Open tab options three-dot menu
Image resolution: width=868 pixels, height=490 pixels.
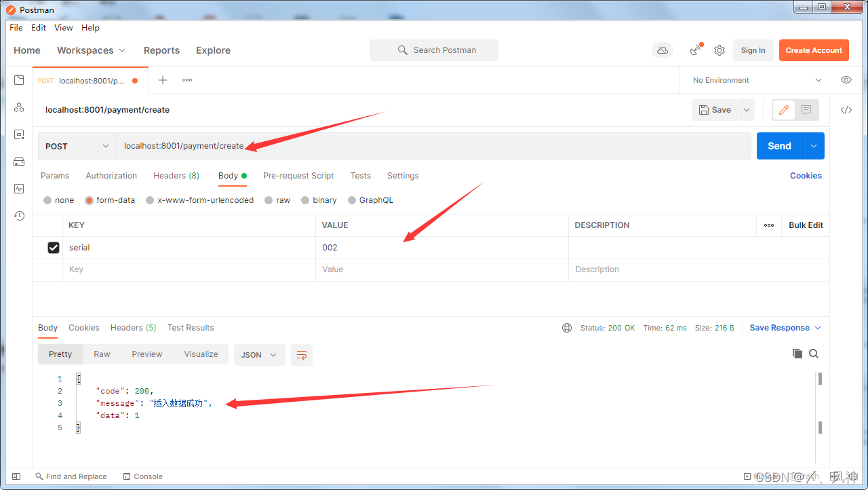[187, 80]
